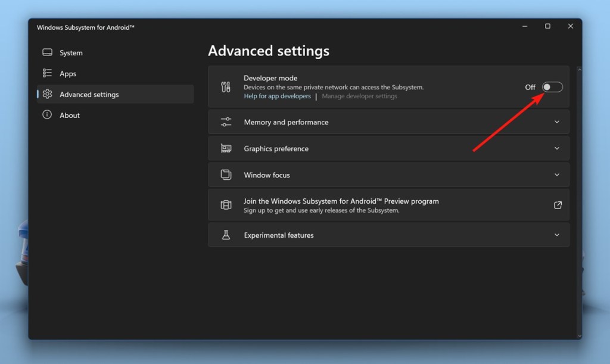610x364 pixels.
Task: Click the Preview program icon
Action: click(226, 205)
